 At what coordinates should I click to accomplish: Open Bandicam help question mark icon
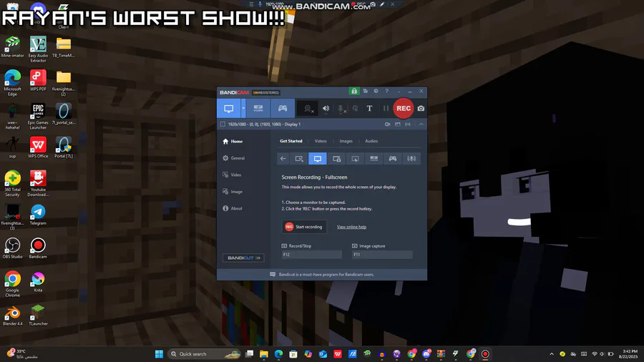click(x=386, y=91)
